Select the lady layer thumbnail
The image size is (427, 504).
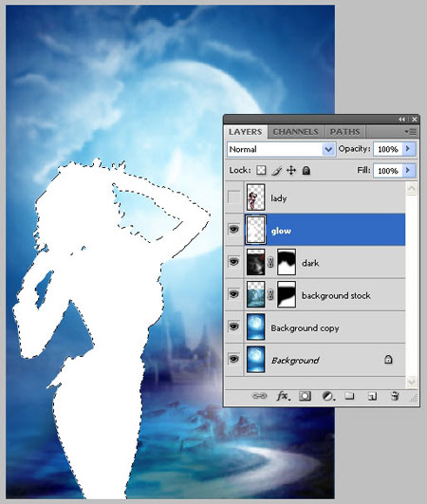(256, 197)
